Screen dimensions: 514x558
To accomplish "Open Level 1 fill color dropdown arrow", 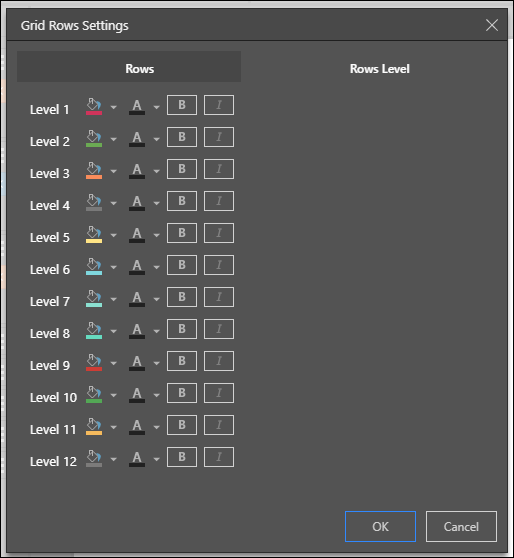I will coord(114,107).
